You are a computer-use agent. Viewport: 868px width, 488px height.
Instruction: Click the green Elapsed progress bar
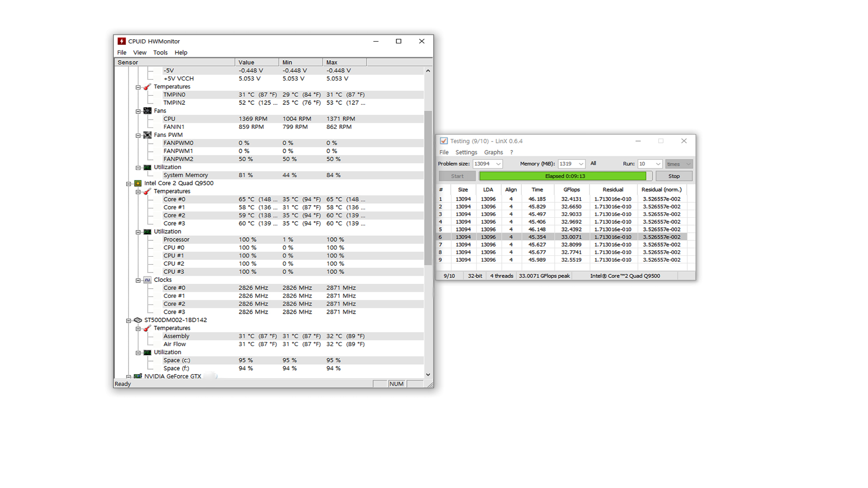(x=563, y=176)
